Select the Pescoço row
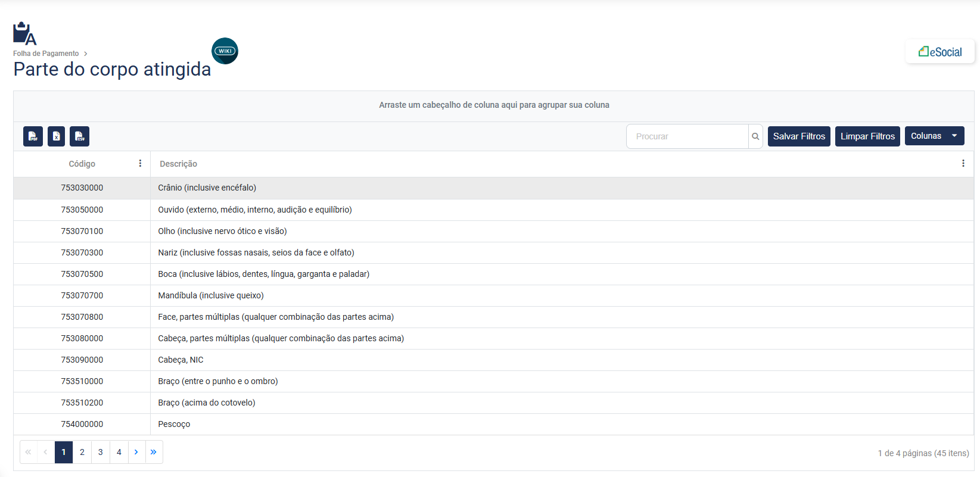 click(x=174, y=424)
